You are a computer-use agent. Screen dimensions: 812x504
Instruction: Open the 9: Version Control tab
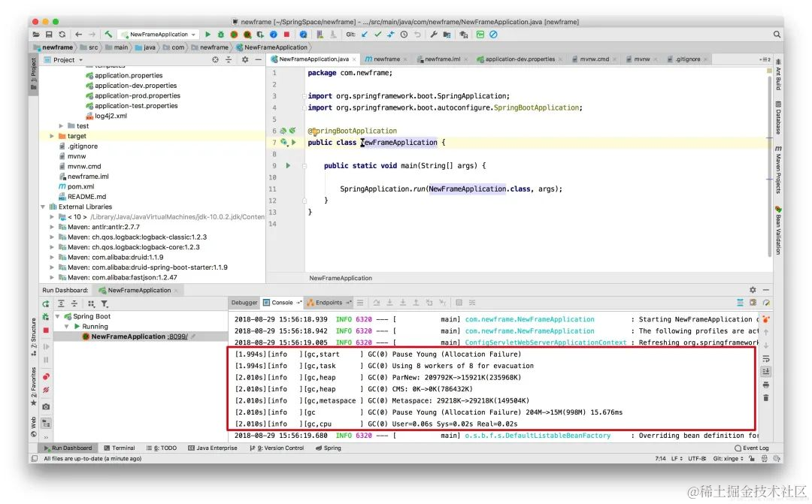[x=277, y=448]
